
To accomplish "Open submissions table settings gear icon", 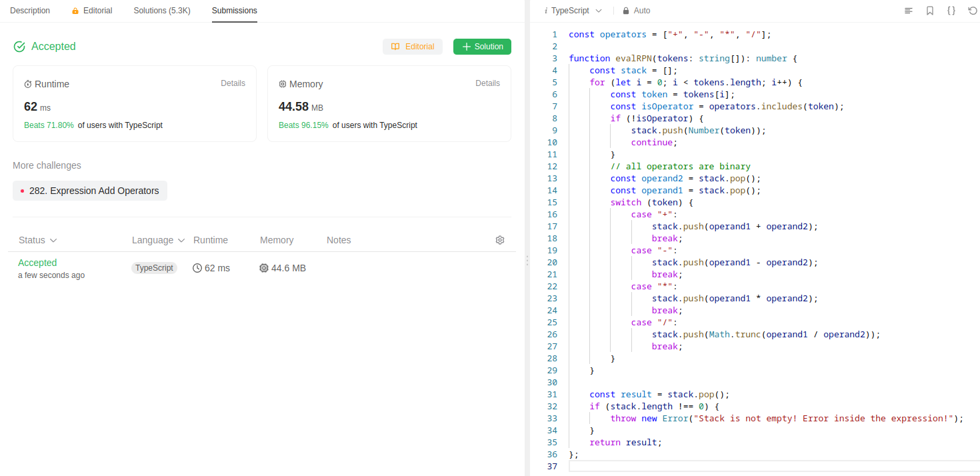I will [x=500, y=240].
